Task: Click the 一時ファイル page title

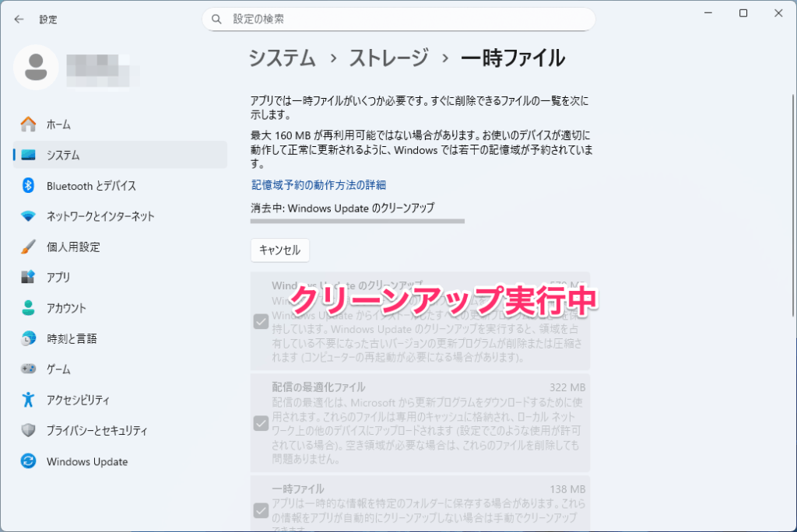Action: click(x=512, y=58)
